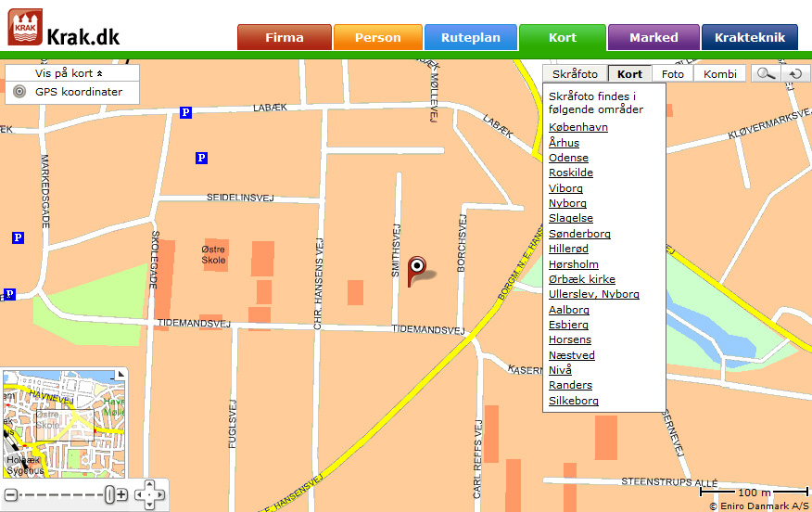Follow the Silkeborg link in the list
The image size is (812, 512).
574,401
